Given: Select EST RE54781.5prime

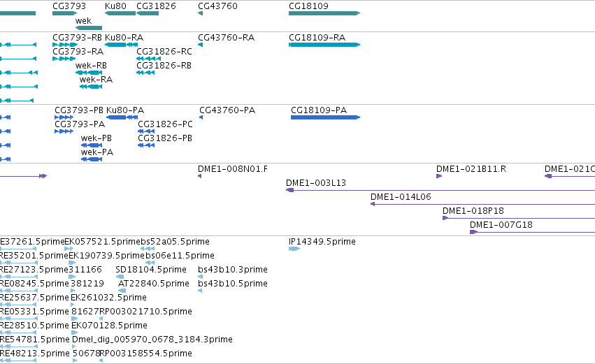Looking at the screenshot, I should coord(35,340).
